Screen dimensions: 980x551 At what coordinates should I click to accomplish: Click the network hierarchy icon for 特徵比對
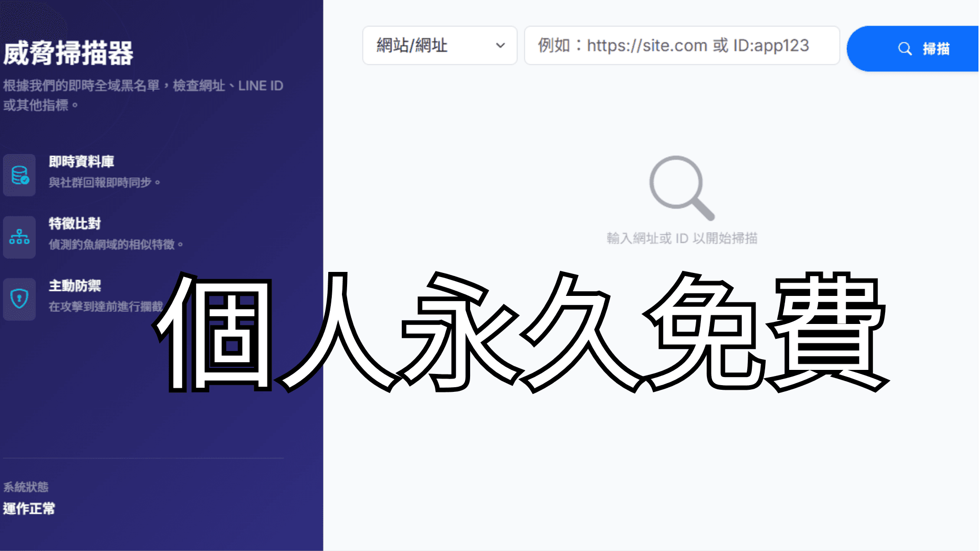click(19, 237)
